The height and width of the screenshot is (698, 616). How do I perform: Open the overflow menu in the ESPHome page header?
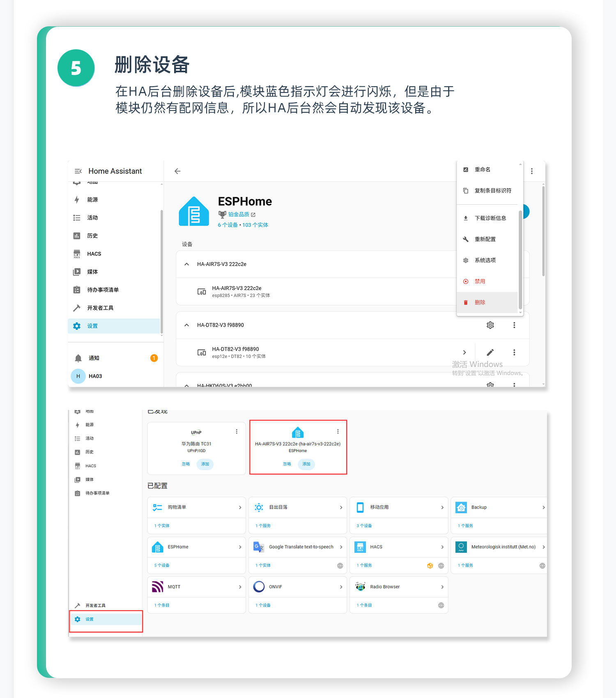(x=532, y=171)
